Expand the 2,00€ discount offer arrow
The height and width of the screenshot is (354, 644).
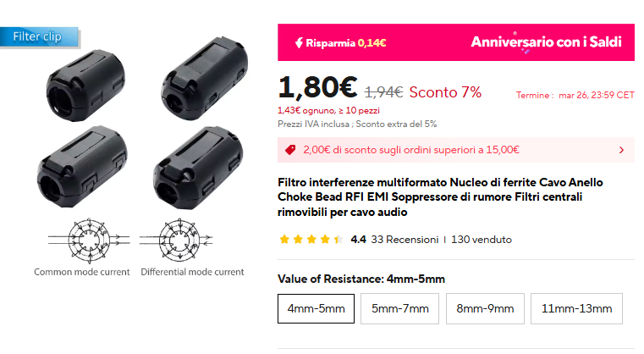[x=621, y=150]
